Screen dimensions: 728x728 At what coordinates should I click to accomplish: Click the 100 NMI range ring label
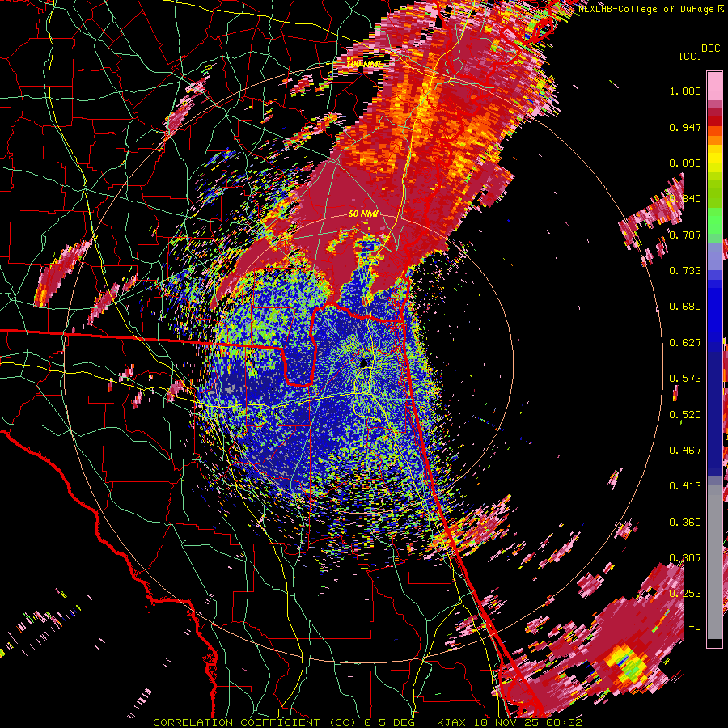click(x=366, y=64)
